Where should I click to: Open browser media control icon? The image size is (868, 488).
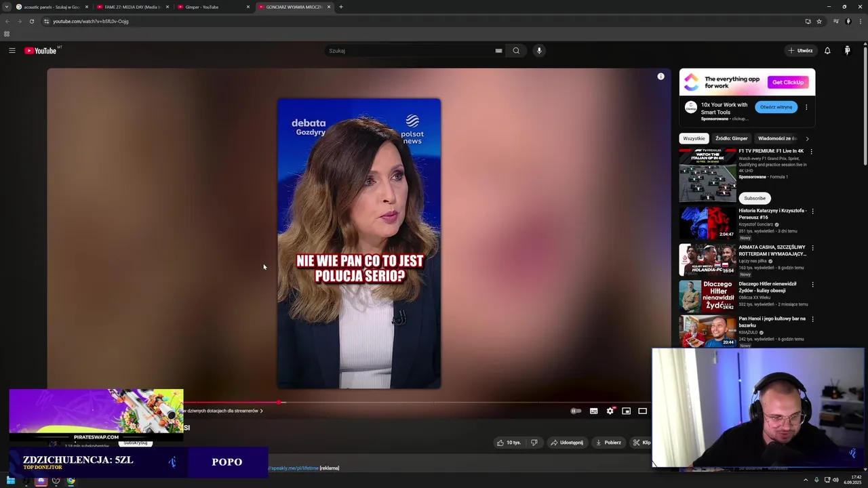coord(836,21)
